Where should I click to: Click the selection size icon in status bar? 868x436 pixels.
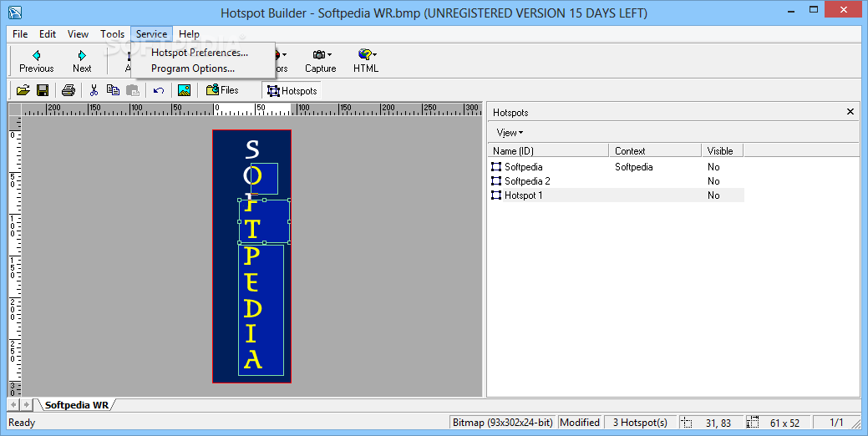752,423
